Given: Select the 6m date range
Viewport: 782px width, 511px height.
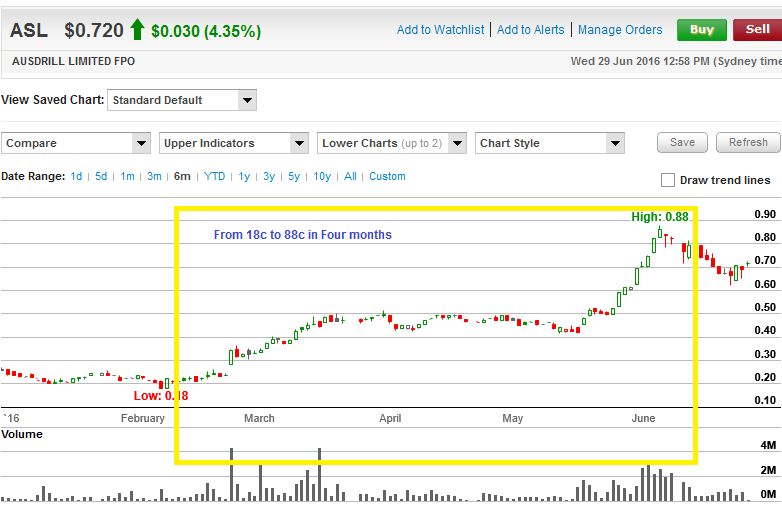Looking at the screenshot, I should click(x=182, y=176).
